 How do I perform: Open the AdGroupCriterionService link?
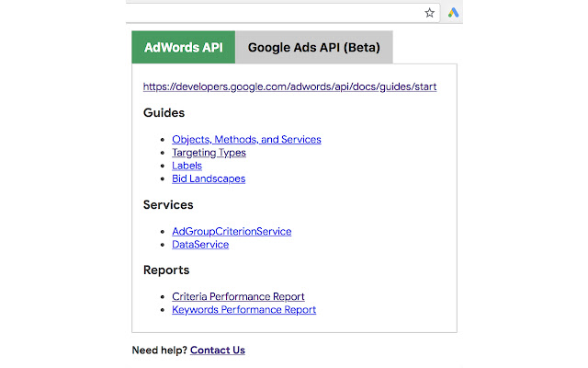click(x=232, y=232)
